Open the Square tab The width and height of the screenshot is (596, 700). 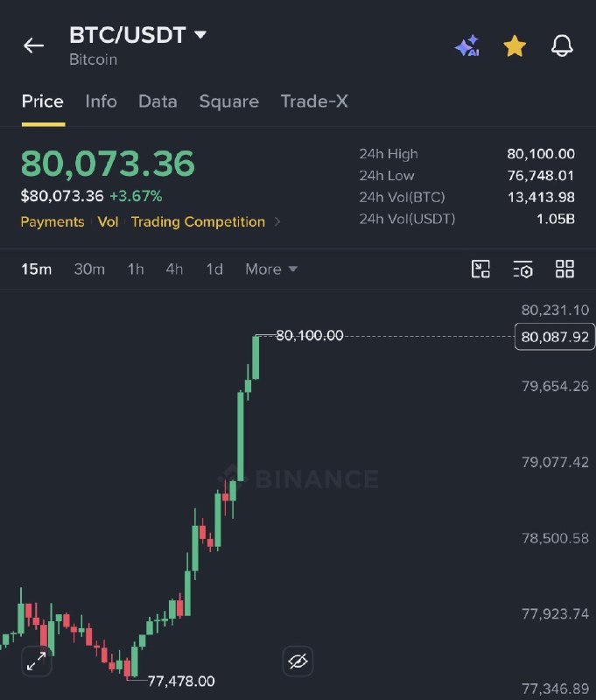[229, 101]
